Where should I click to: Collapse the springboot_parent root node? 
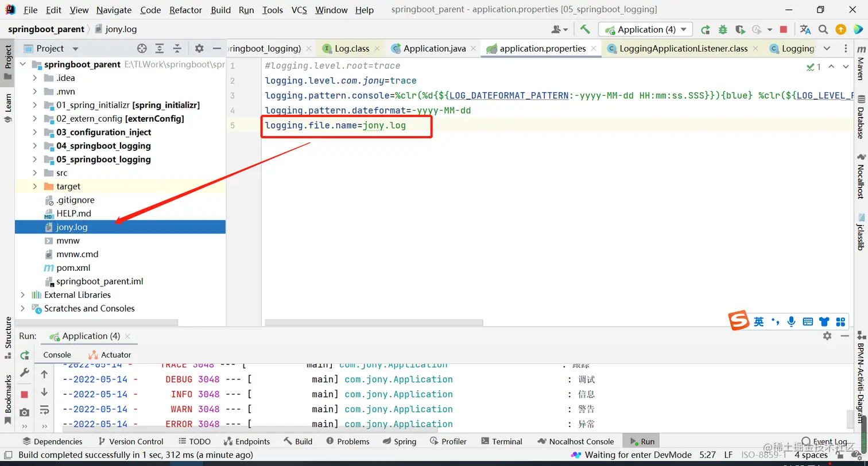tap(22, 64)
